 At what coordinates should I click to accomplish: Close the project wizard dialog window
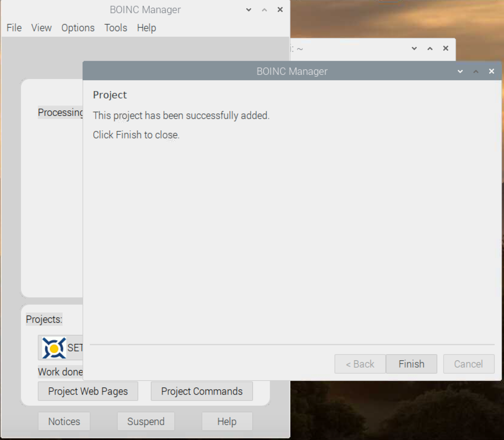[491, 71]
